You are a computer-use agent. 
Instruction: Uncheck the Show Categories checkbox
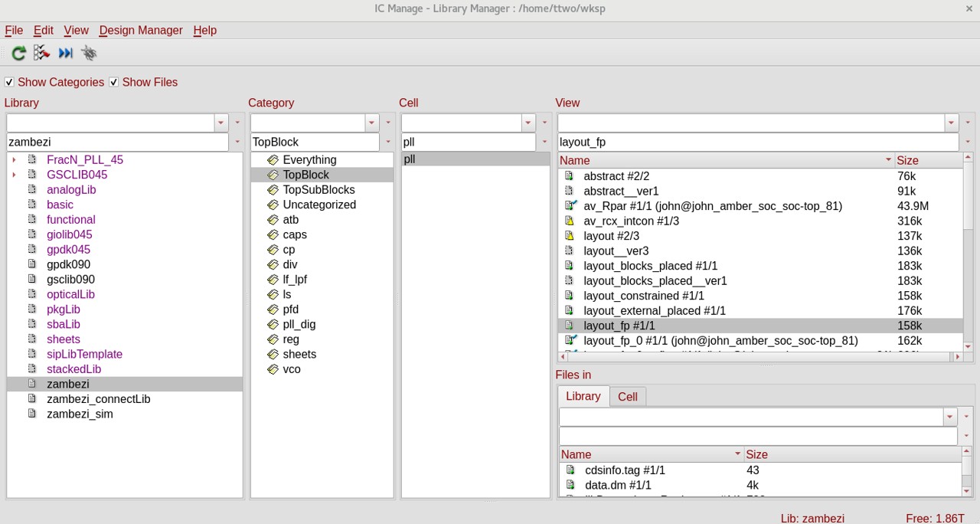click(x=9, y=82)
